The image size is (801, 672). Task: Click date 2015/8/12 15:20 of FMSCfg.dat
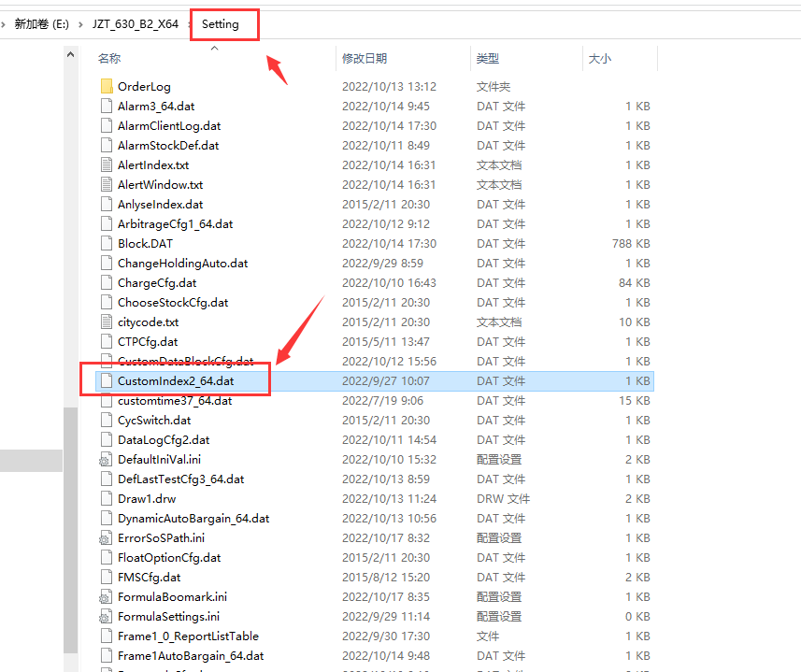click(386, 578)
